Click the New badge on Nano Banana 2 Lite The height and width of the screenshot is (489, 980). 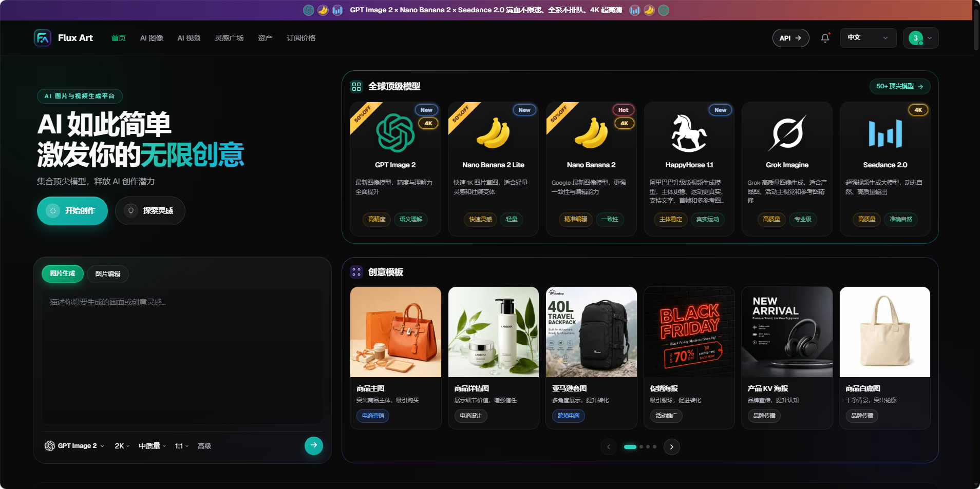(524, 110)
